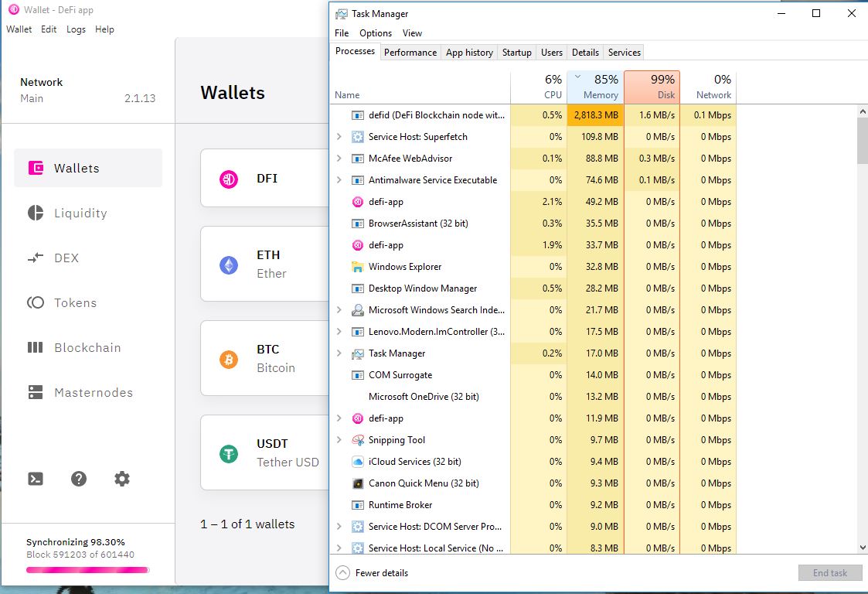This screenshot has height=594, width=868.
Task: Click the defi-app icon with 49.2 MB
Action: click(358, 202)
